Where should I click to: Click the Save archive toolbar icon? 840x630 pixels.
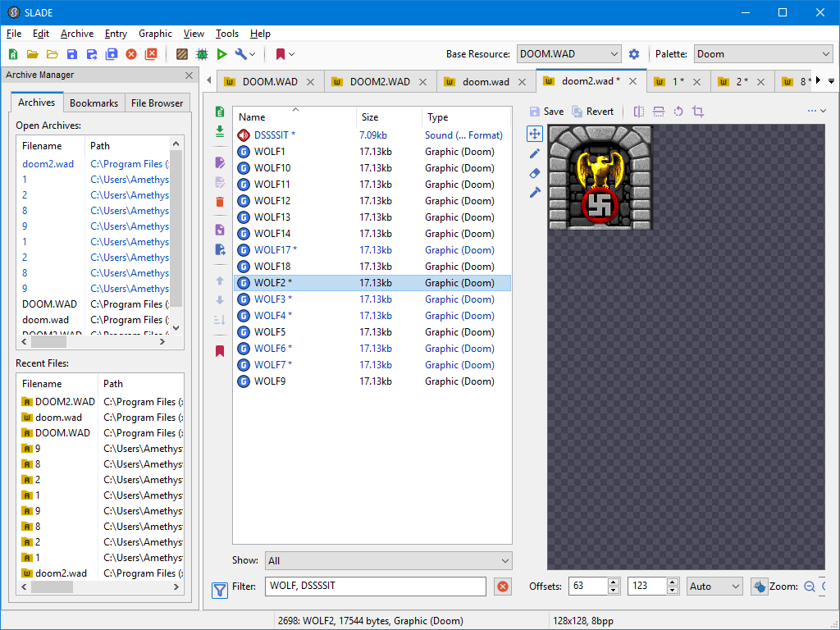click(72, 54)
